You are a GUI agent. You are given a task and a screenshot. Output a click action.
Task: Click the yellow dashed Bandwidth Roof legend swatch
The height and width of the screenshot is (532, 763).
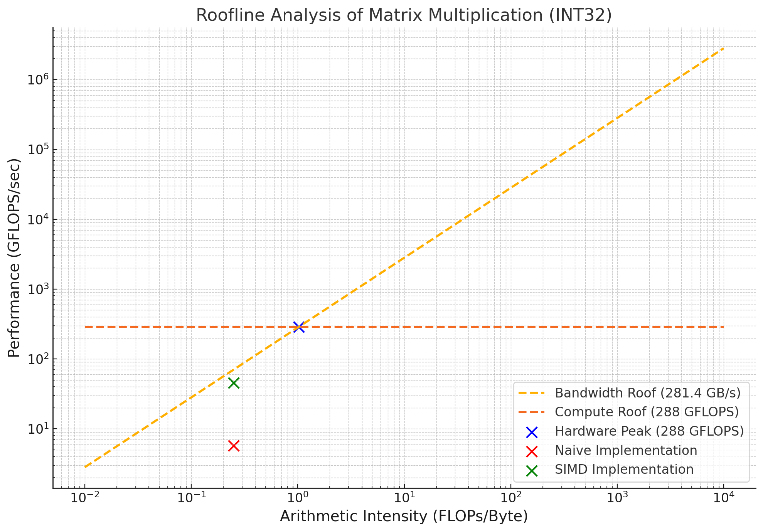532,393
